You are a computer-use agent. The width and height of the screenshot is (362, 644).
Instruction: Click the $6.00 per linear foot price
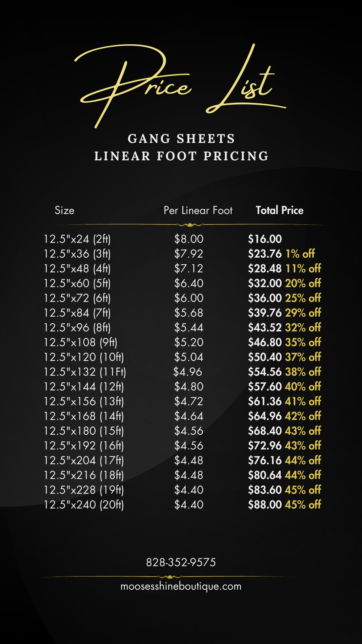click(189, 298)
